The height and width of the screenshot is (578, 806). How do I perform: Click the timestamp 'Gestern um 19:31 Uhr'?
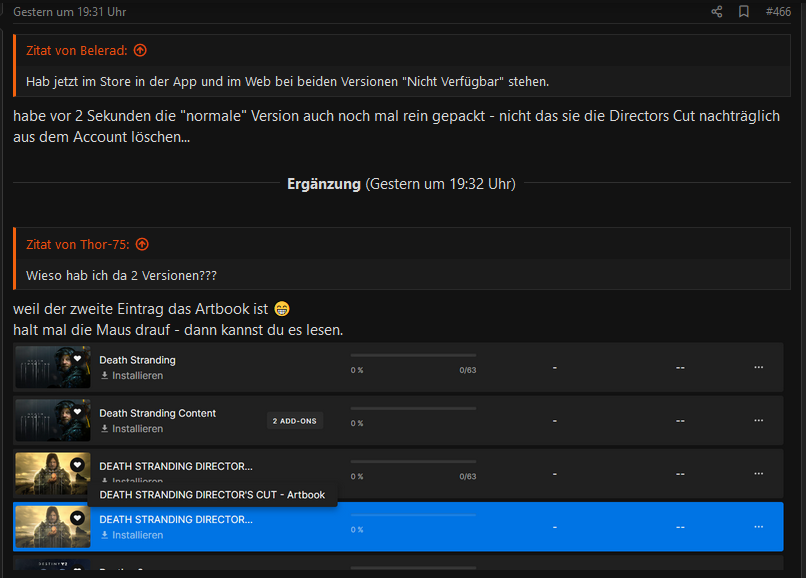coord(69,12)
